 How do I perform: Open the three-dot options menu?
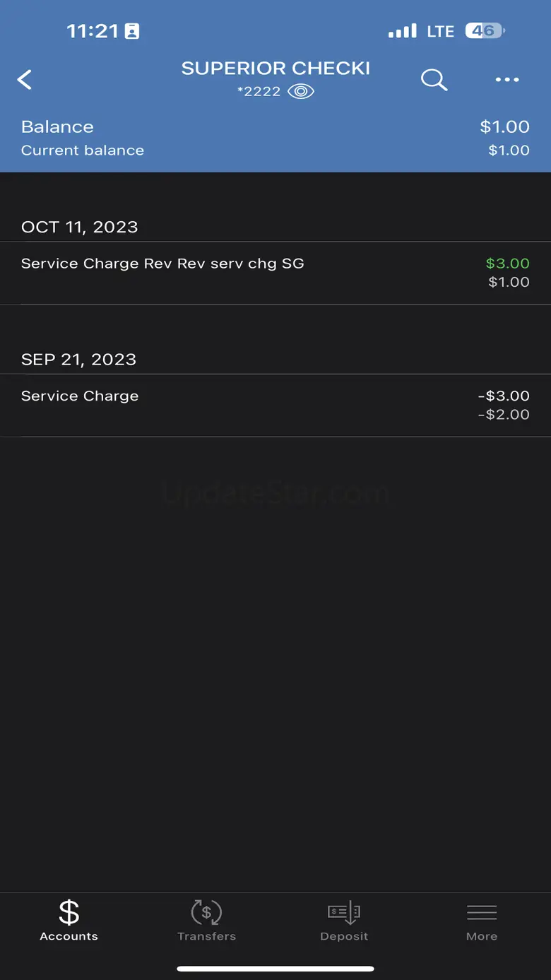[507, 80]
